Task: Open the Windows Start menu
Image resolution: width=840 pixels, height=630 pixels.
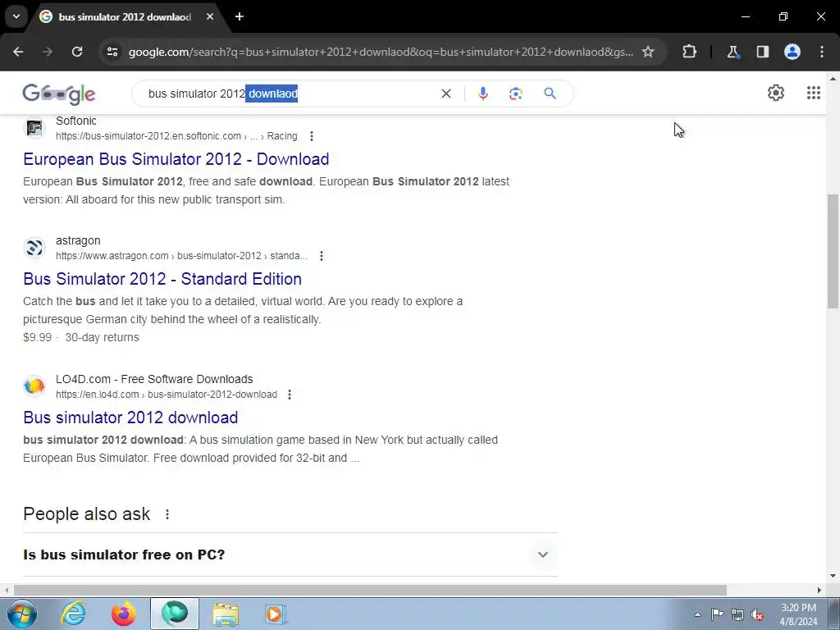Action: click(22, 614)
